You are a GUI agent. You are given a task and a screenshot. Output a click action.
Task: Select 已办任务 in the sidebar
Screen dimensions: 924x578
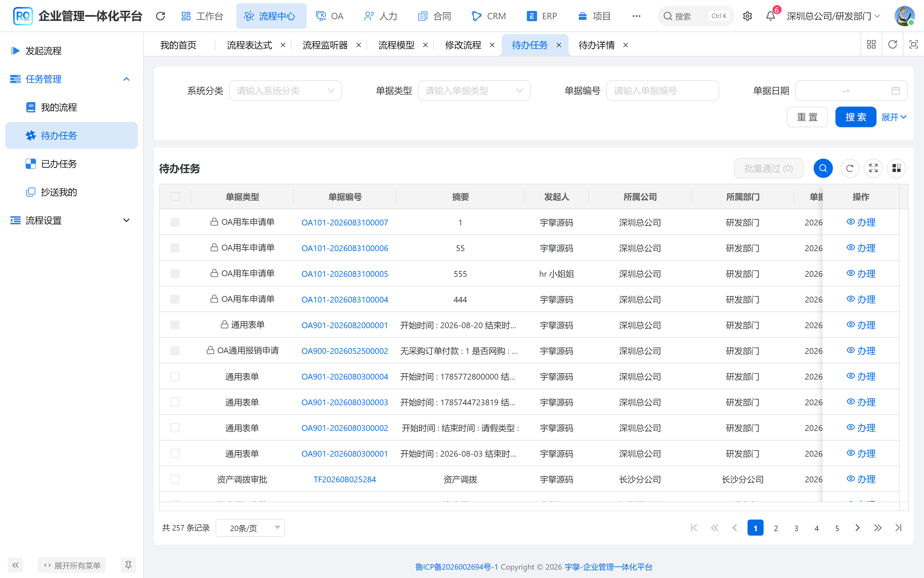[72, 164]
